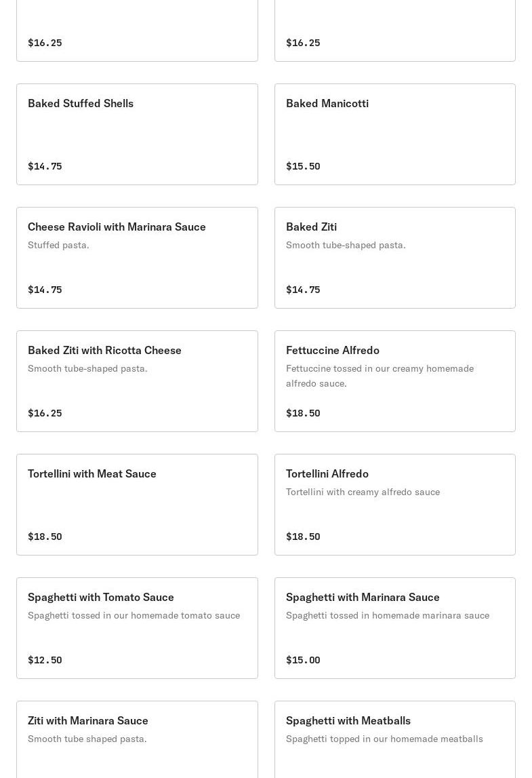Click the Cheese Ravioli with Marinara Sauce title
Screen dimensions: 532x778
pos(117,227)
